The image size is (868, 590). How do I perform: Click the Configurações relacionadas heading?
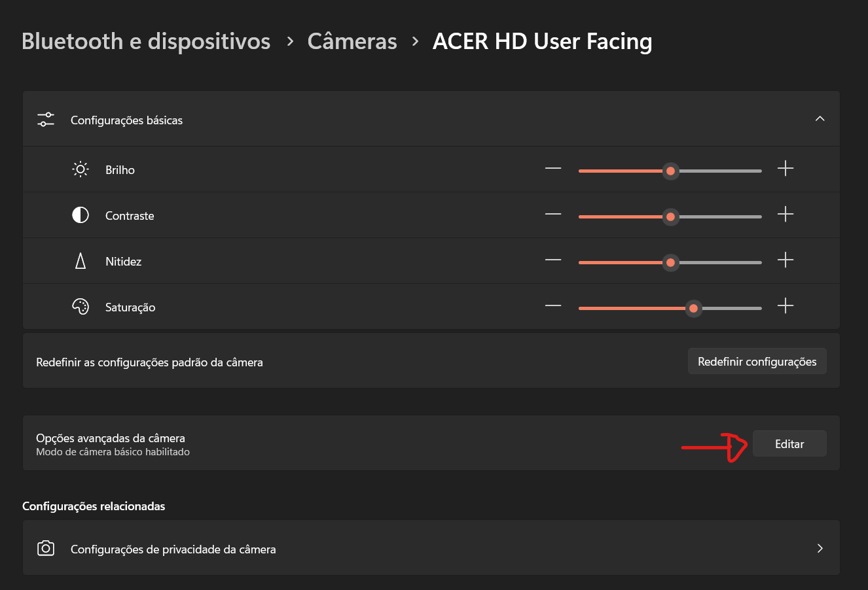tap(94, 506)
